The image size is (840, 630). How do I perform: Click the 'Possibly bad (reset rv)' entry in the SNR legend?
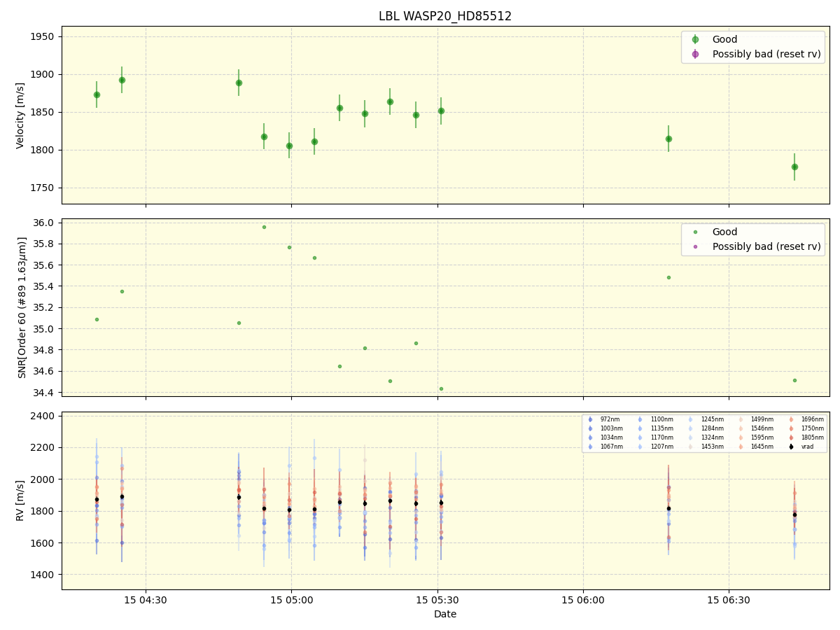(766, 246)
